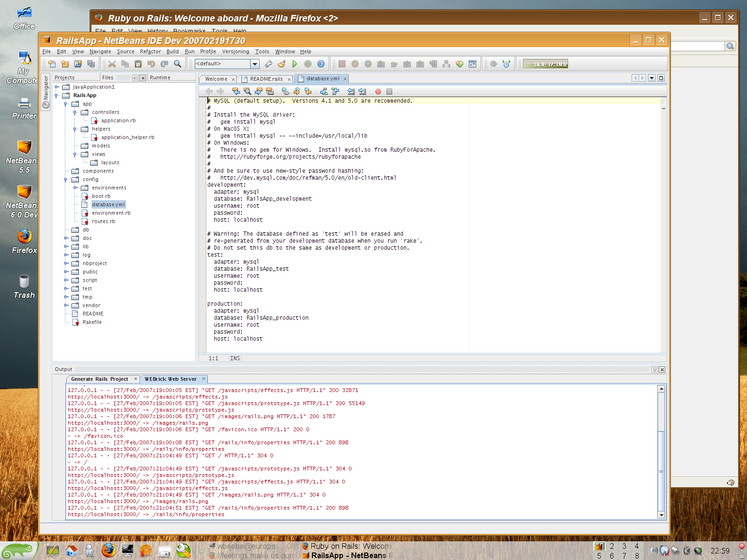Screen dimensions: 747x560
Task: Collapse the config folder node
Action: [66, 179]
